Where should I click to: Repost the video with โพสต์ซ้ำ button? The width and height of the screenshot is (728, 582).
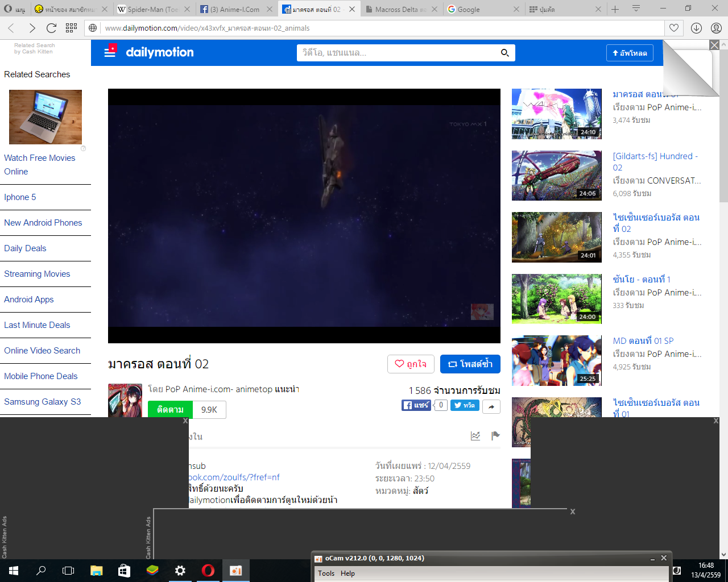pyautogui.click(x=470, y=364)
